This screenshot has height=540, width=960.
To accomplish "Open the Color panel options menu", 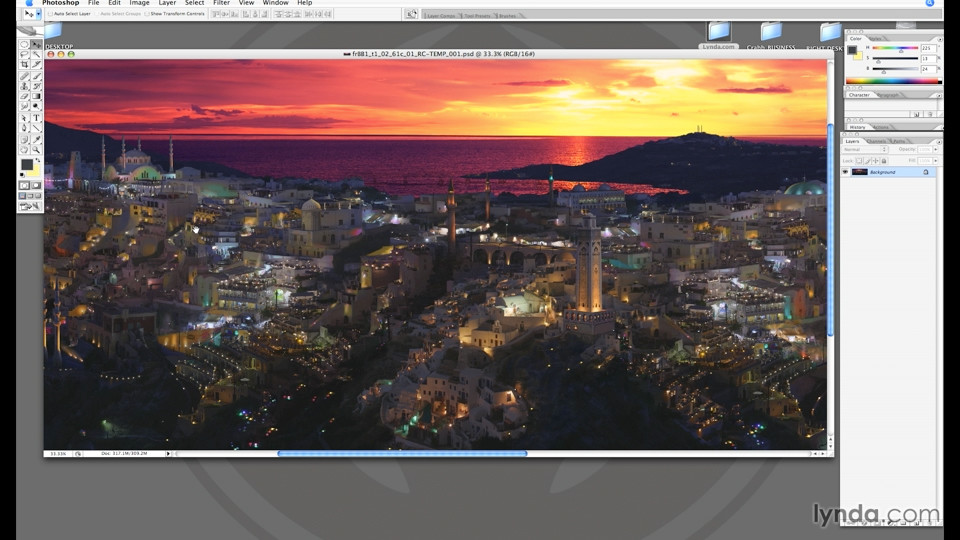I will (x=940, y=39).
